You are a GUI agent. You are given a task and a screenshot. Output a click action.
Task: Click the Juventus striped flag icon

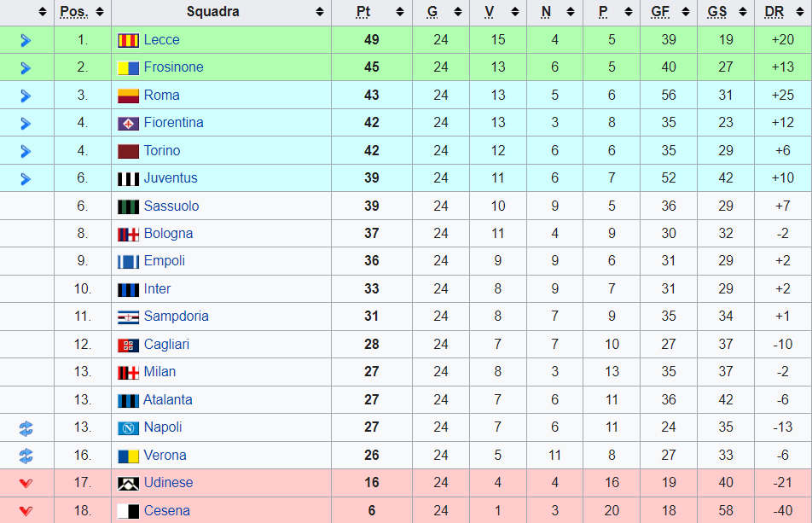click(x=128, y=178)
